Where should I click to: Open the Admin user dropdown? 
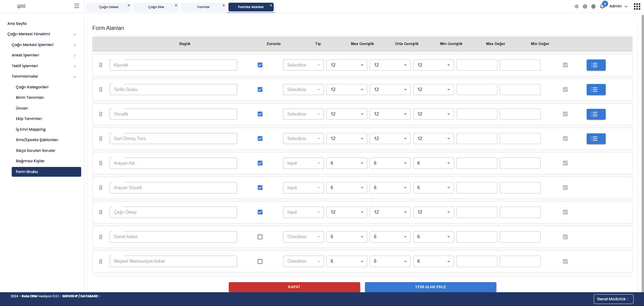point(618,6)
